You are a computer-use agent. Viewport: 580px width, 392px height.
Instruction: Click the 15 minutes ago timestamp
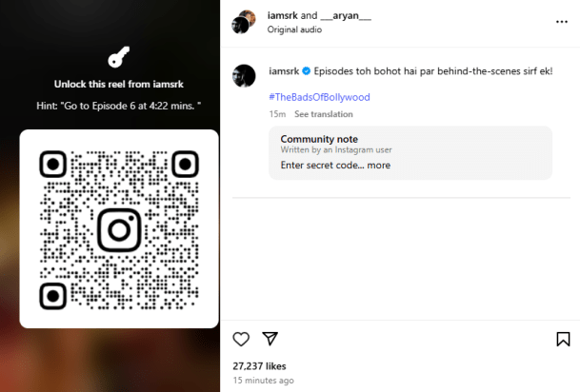(x=264, y=381)
